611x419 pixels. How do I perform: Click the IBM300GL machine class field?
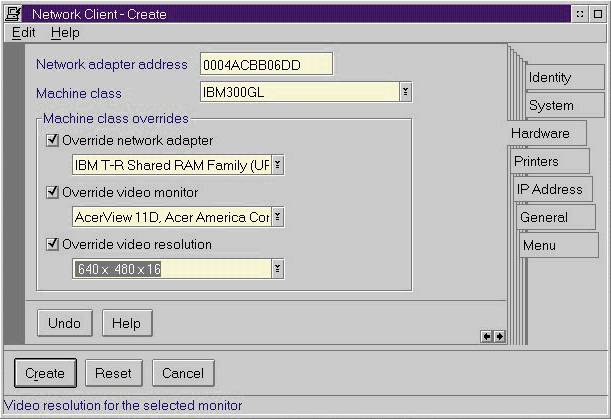[300, 92]
